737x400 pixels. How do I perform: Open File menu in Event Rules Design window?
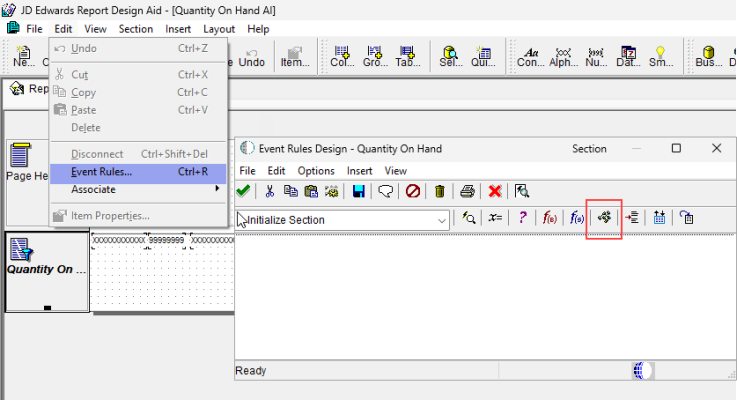(x=247, y=171)
